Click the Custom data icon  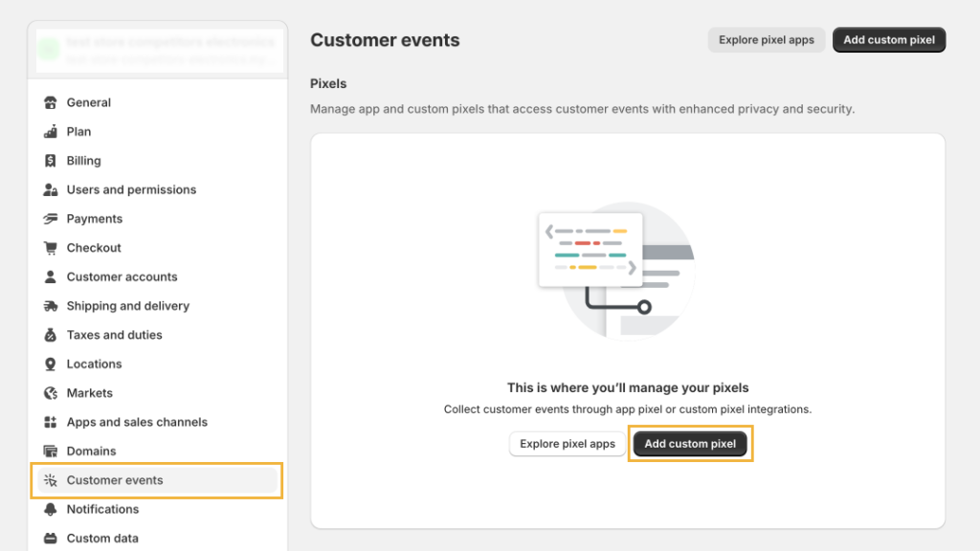[x=51, y=538]
